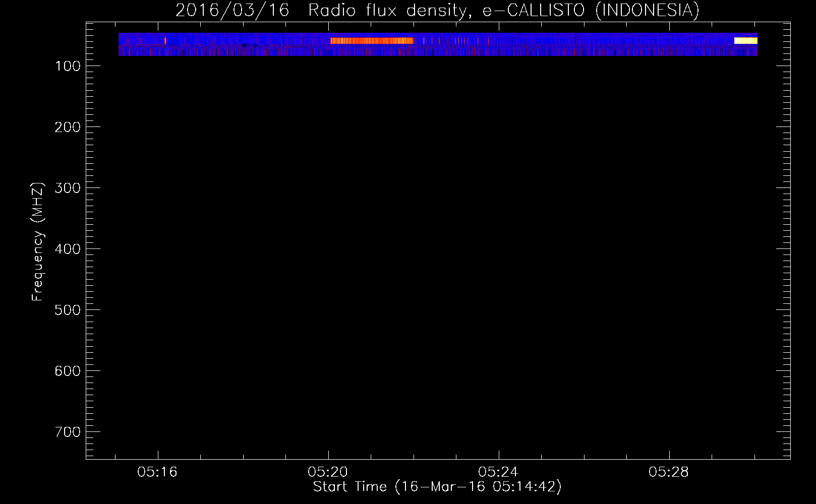
Task: Click the 05:24 time tick label
Action: tap(498, 472)
